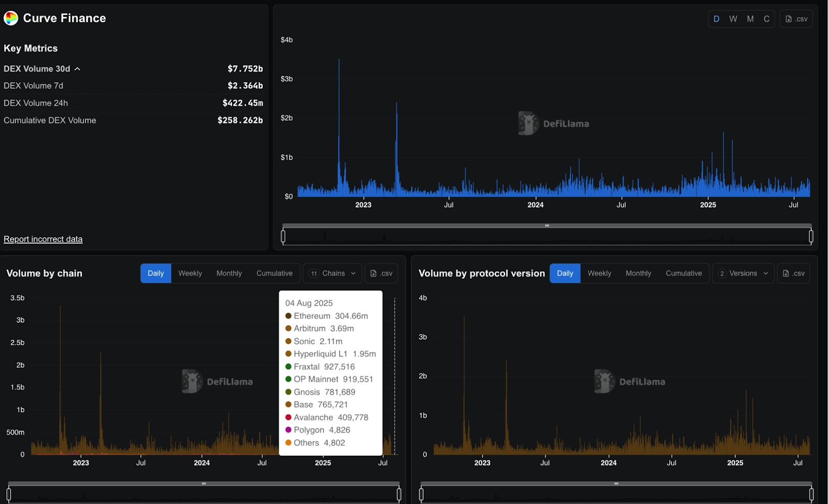Click the DEX Volume 24h metric label
Image resolution: width=829 pixels, height=504 pixels.
36,103
